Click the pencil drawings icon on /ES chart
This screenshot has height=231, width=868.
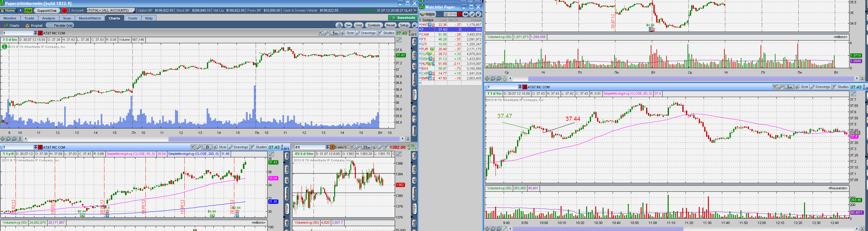coord(380,147)
